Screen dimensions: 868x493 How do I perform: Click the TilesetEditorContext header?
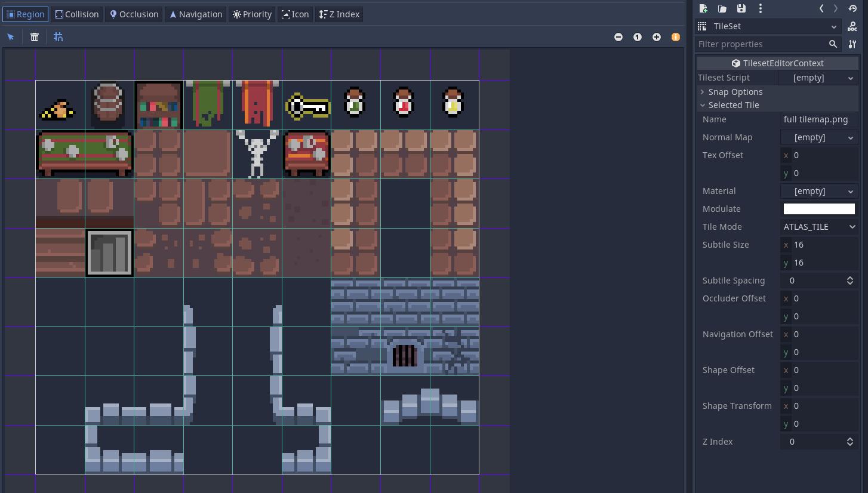pos(778,63)
